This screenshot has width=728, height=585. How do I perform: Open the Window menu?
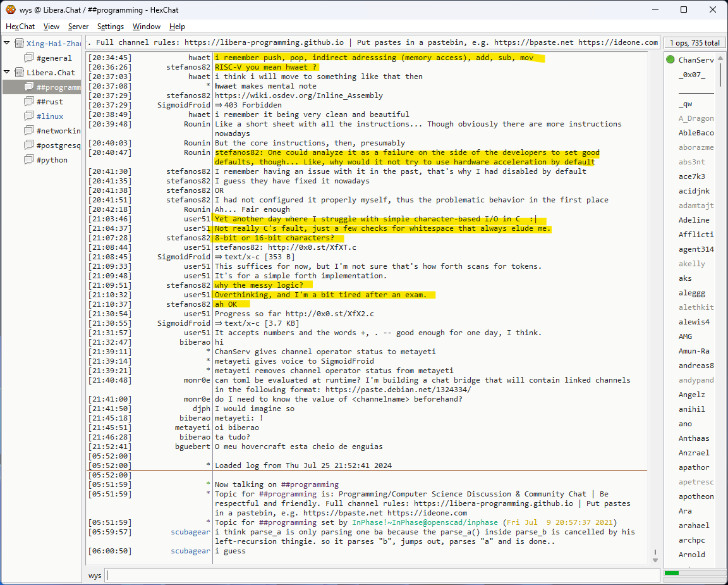(x=146, y=27)
